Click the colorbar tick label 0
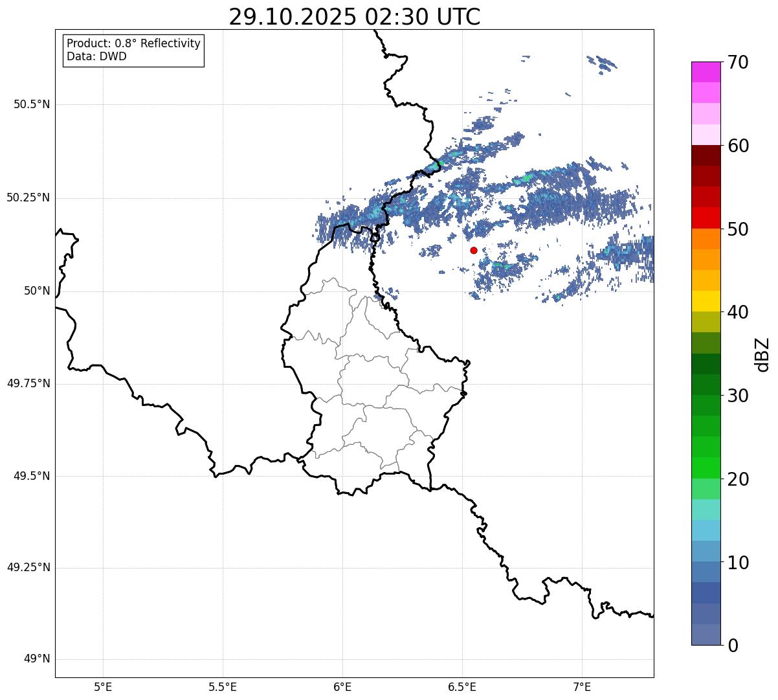The image size is (778, 700). 733,646
